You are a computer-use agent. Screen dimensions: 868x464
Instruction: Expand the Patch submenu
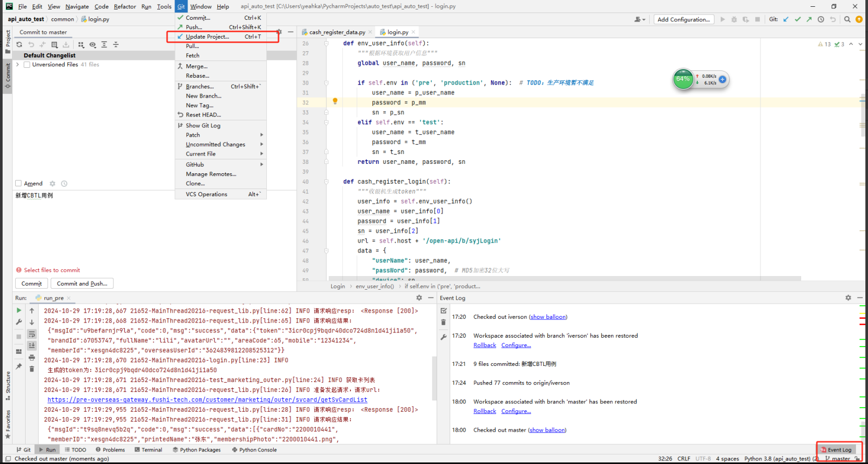(x=221, y=135)
